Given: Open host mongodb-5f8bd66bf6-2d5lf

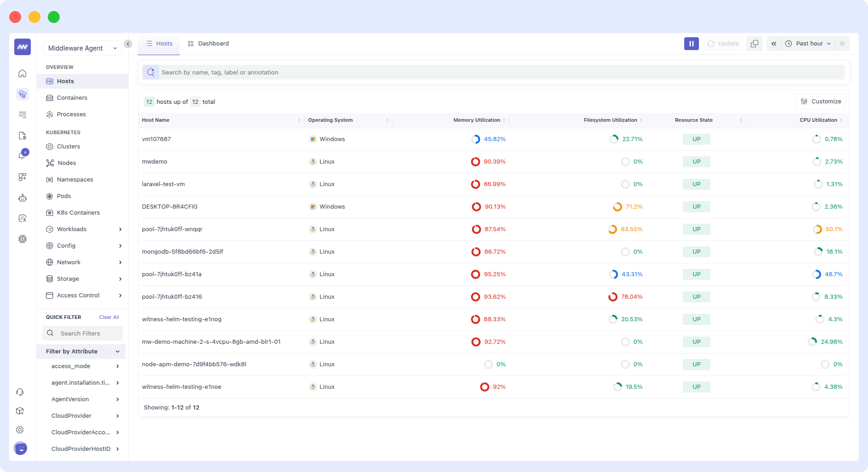Looking at the screenshot, I should point(182,252).
